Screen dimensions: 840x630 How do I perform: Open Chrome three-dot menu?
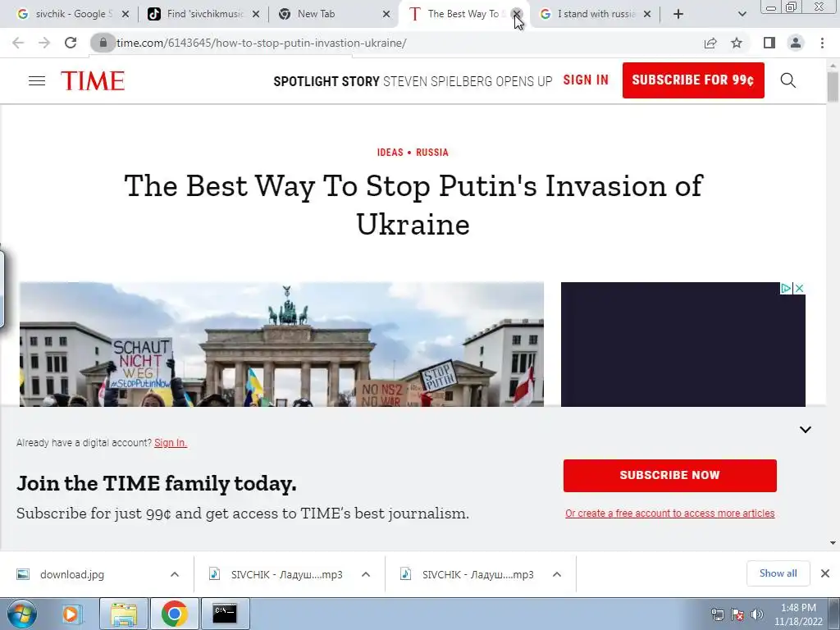tap(822, 43)
